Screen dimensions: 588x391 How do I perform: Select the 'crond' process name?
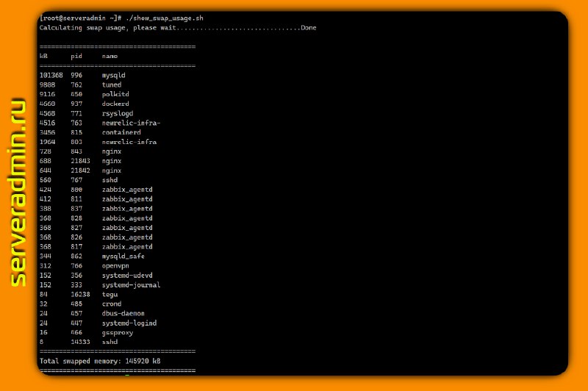click(112, 304)
